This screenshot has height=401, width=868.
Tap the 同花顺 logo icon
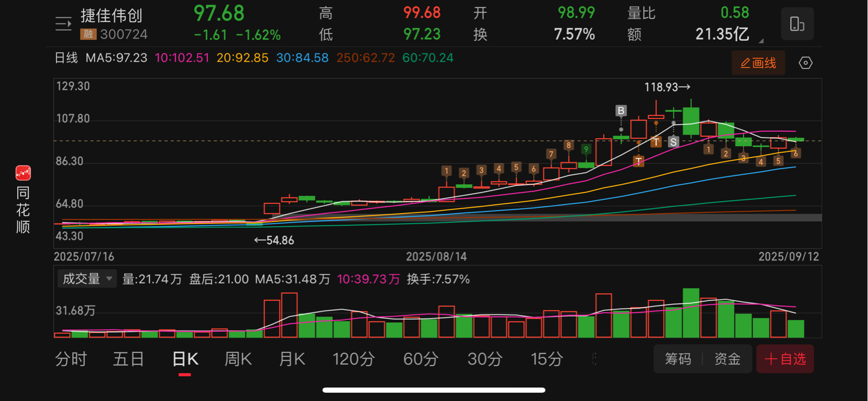(x=23, y=173)
